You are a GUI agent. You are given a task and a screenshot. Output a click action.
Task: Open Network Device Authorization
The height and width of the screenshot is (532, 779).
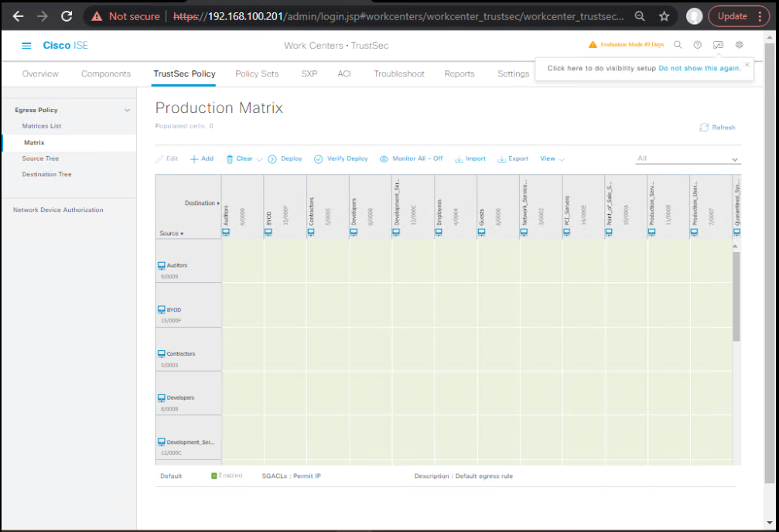[x=58, y=210]
